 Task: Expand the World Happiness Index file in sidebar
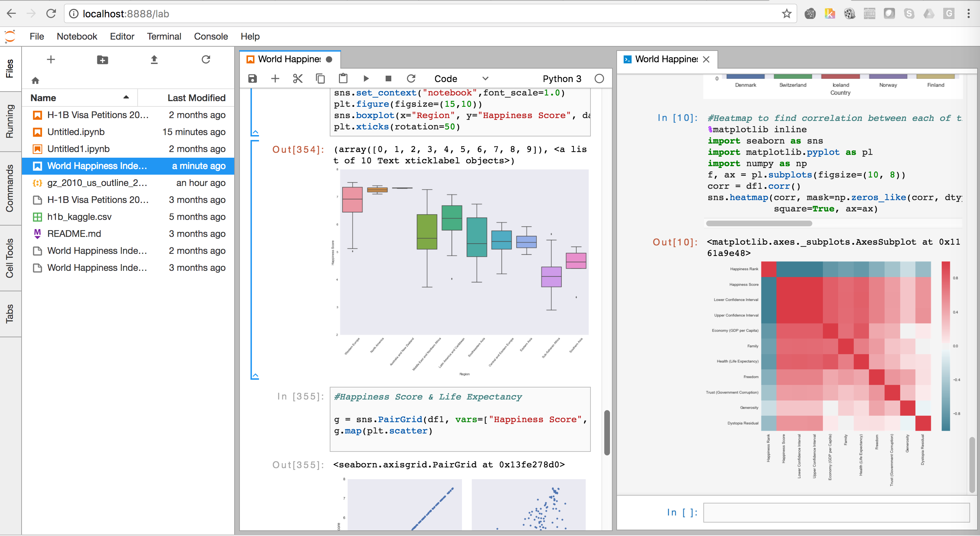tap(98, 166)
